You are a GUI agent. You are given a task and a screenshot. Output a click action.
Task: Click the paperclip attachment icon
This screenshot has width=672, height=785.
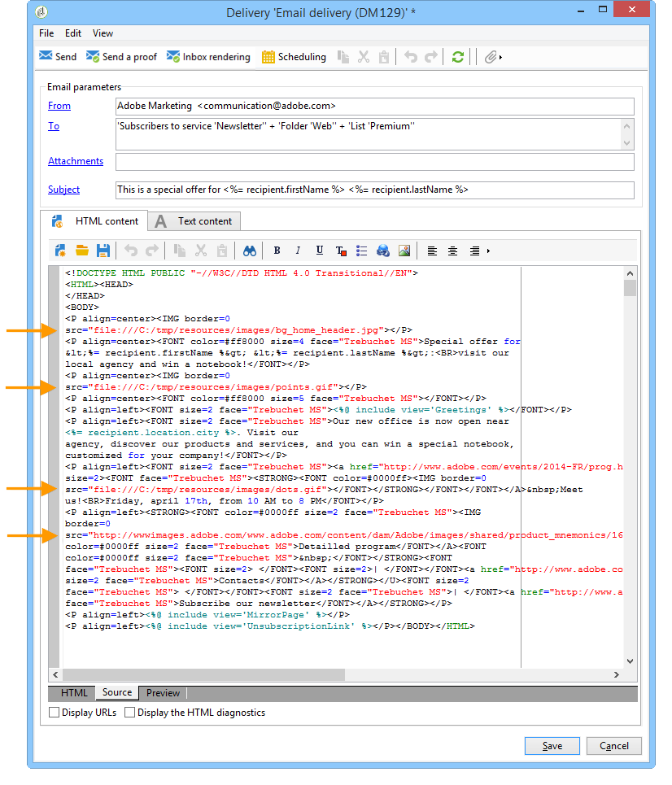pyautogui.click(x=491, y=57)
